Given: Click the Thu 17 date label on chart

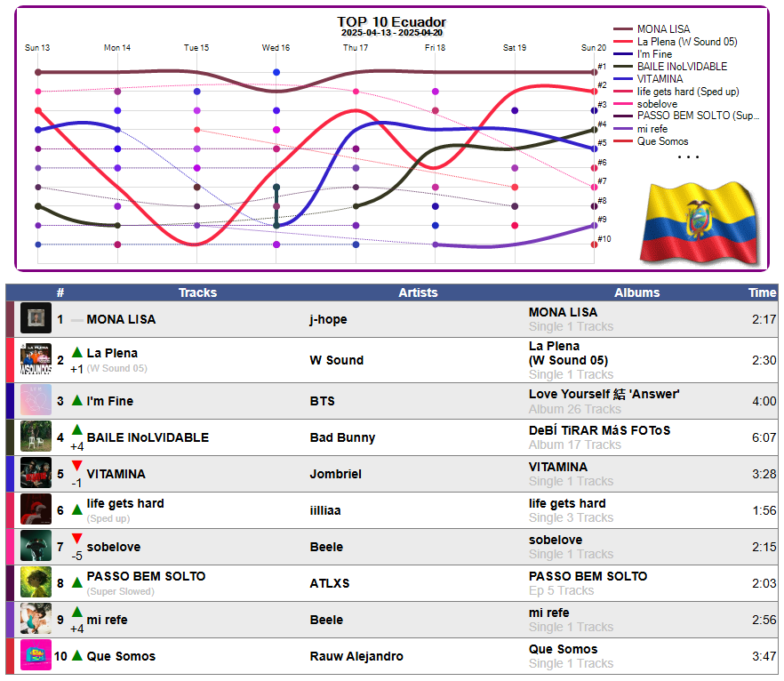Looking at the screenshot, I should pos(356,47).
